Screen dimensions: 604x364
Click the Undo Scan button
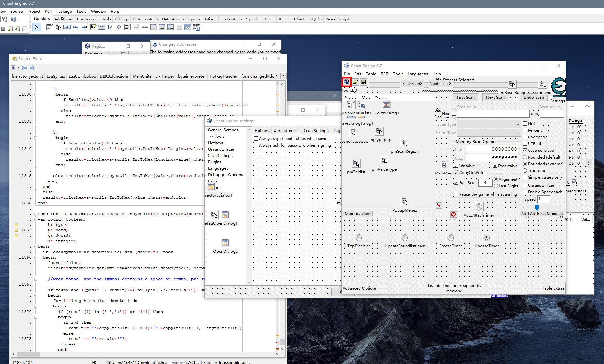534,97
